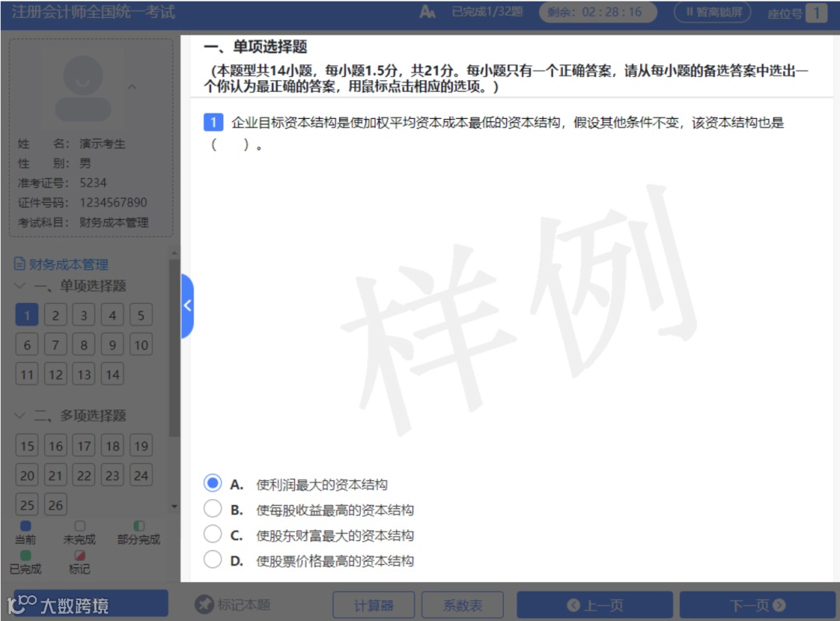The height and width of the screenshot is (621, 840).
Task: Select answer C 使股东财富最大的资本结构
Action: pos(212,534)
